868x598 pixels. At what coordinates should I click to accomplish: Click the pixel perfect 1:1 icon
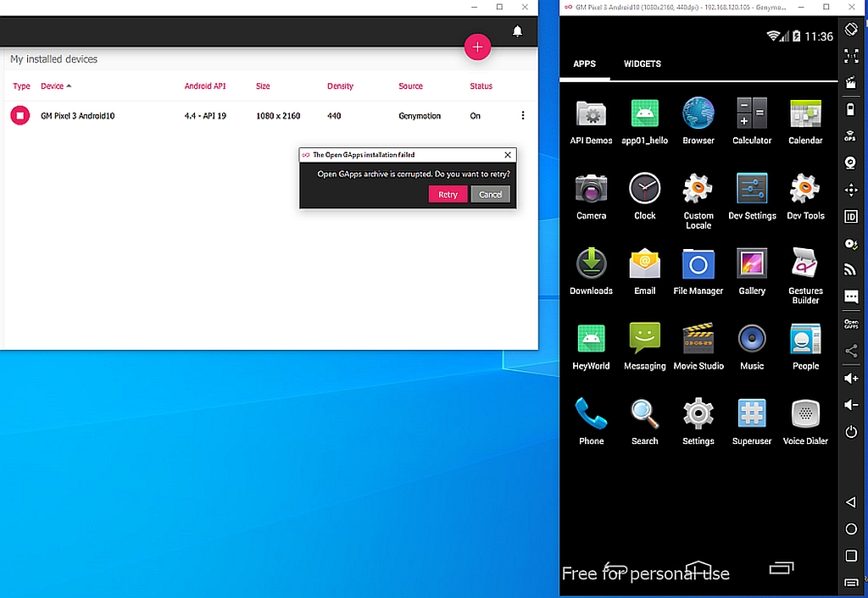851,55
